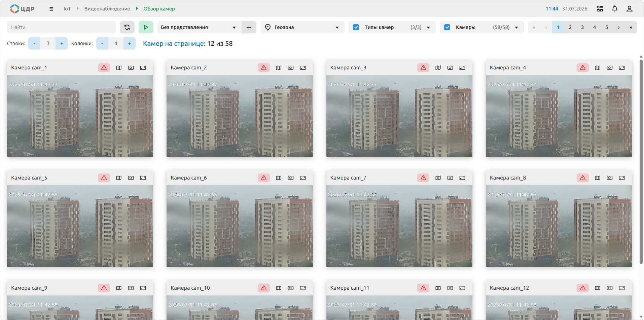
Task: Expand the Геозона dropdown
Action: click(x=302, y=27)
